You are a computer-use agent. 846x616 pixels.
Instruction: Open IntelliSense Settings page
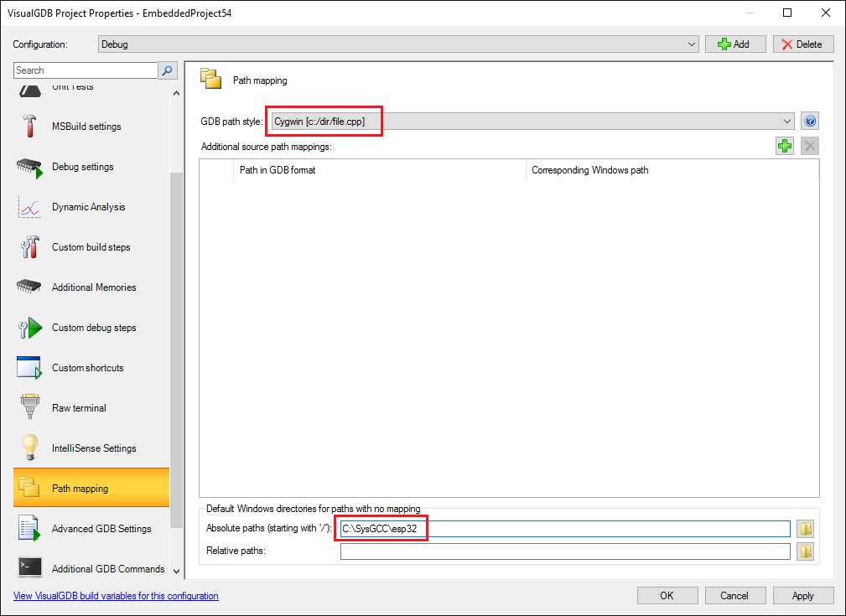[x=91, y=448]
